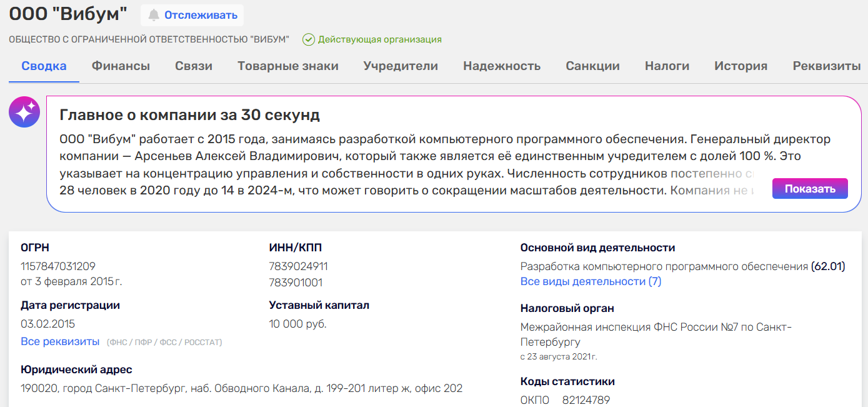
Task: Click the purple AI sparkle icon
Action: click(24, 113)
